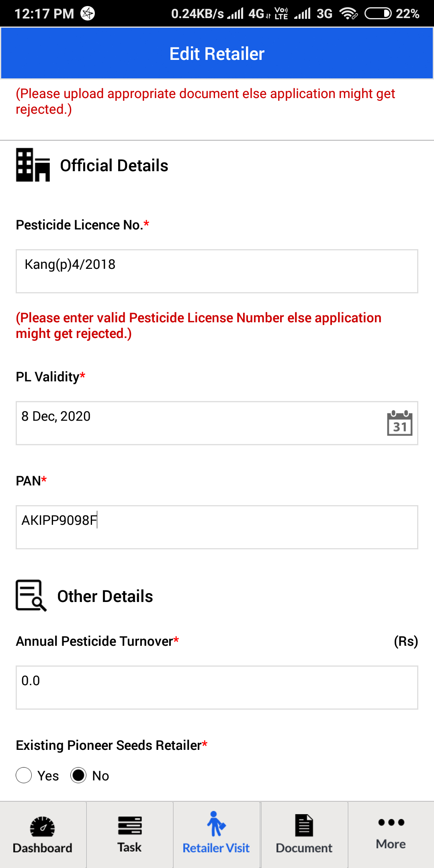
Task: Tap the Retailer Visit walking-person icon
Action: coord(216,823)
